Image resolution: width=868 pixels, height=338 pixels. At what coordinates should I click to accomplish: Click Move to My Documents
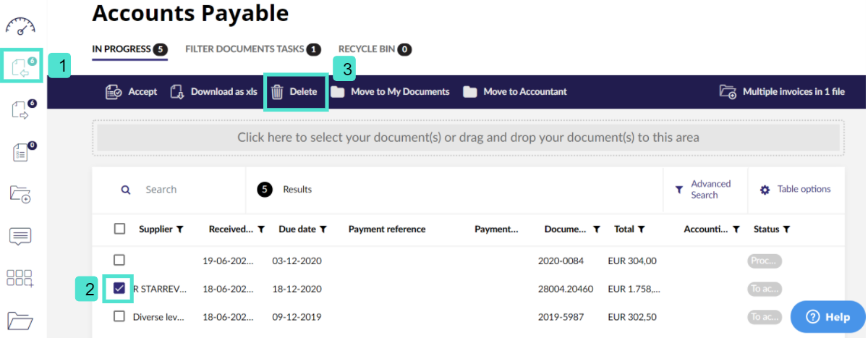click(391, 92)
